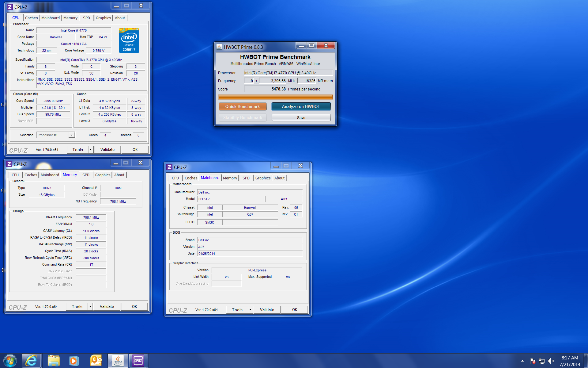588x368 pixels.
Task: Click the 3,396.56 MHz frequency field
Action: point(273,81)
